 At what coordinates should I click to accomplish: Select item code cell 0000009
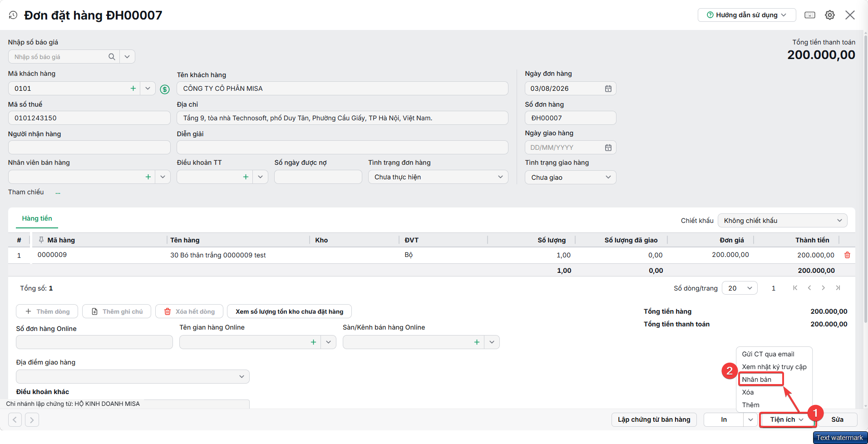click(x=99, y=255)
